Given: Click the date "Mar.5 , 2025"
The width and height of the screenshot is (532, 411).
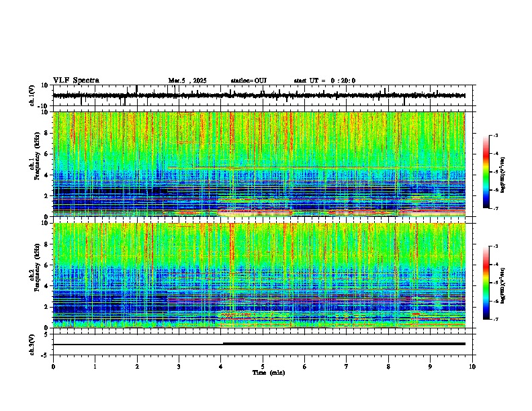Looking at the screenshot, I should point(187,81).
